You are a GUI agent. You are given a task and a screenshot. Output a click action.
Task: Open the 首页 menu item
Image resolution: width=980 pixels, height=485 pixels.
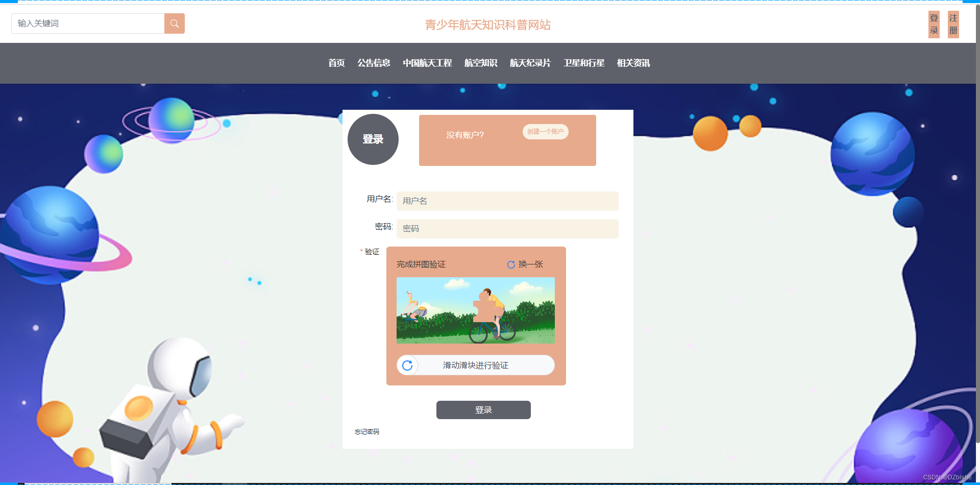[x=336, y=63]
